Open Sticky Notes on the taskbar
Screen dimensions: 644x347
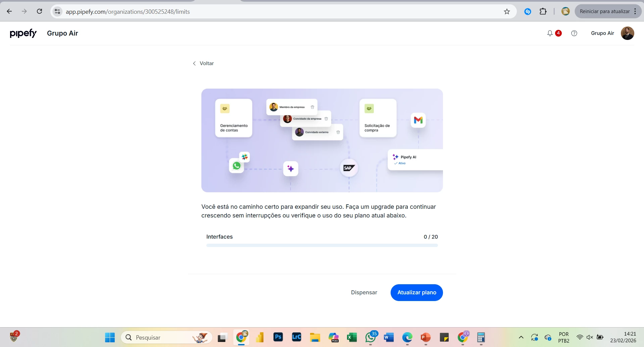click(x=444, y=337)
